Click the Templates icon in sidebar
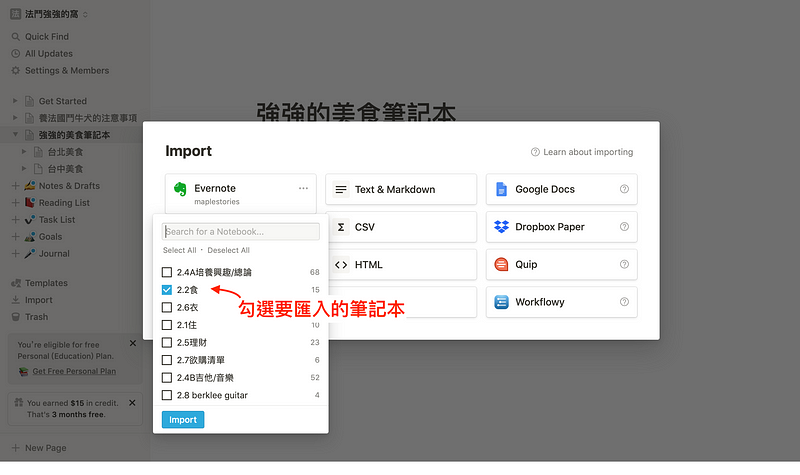Viewport: 800px width, 475px height. tap(16, 283)
